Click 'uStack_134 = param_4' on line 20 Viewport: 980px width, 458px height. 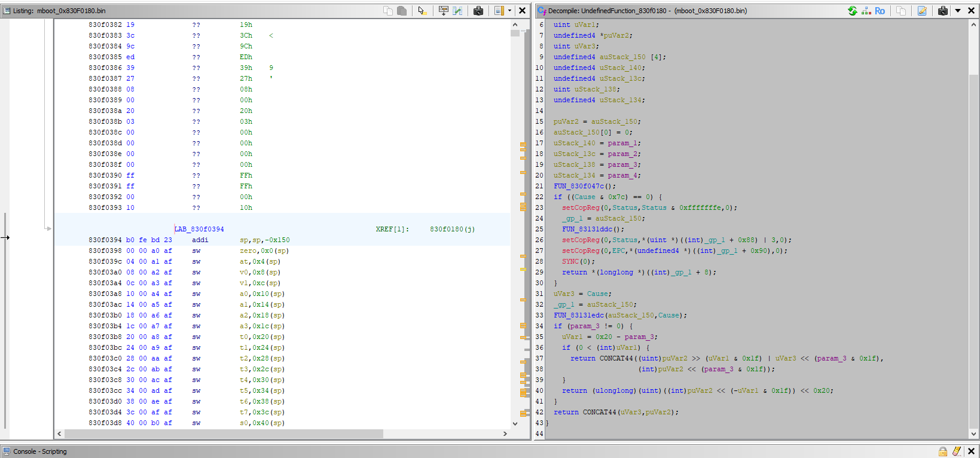595,175
